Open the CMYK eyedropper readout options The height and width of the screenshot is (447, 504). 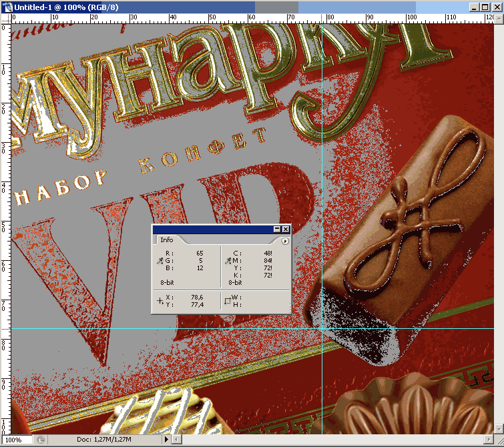228,261
